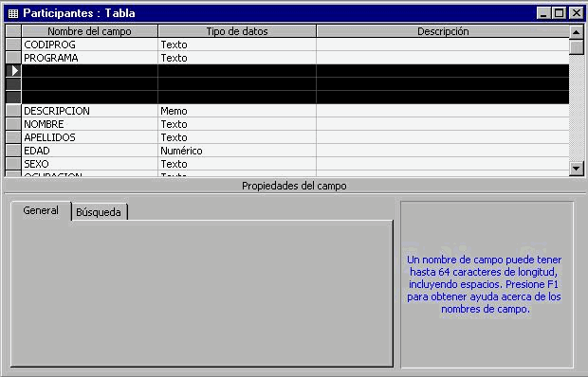Click the description cell of the EDAD row
The width and height of the screenshot is (588, 377).
coord(443,151)
